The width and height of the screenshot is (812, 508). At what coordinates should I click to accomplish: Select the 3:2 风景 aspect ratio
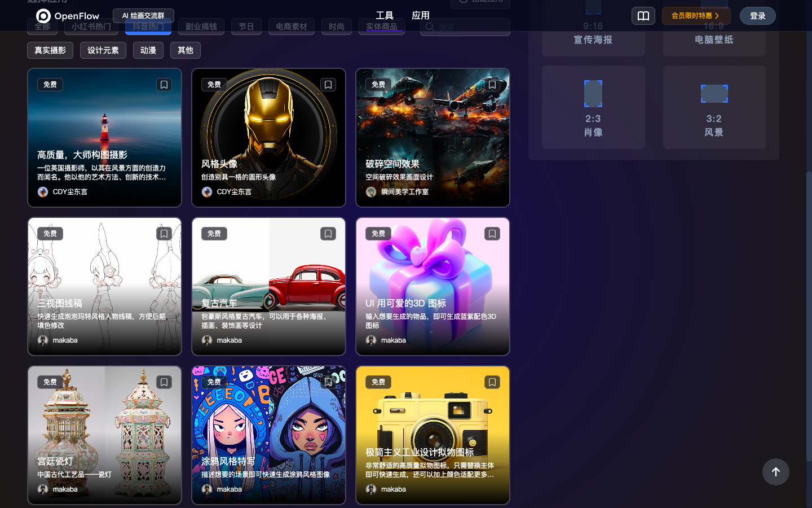point(714,107)
